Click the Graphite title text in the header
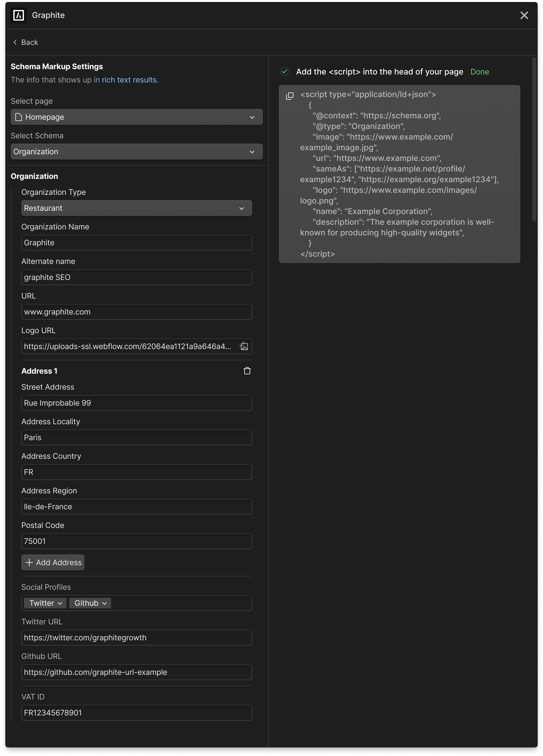Viewport: 543px width, 756px height. [48, 15]
